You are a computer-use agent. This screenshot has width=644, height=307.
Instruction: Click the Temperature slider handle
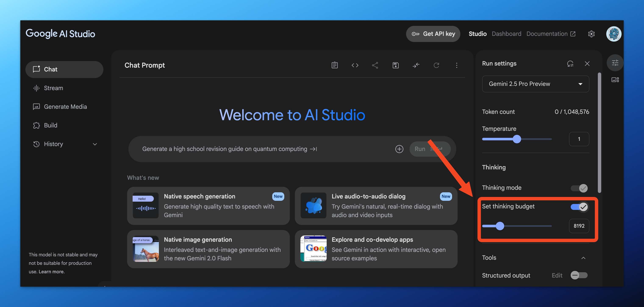pos(517,139)
